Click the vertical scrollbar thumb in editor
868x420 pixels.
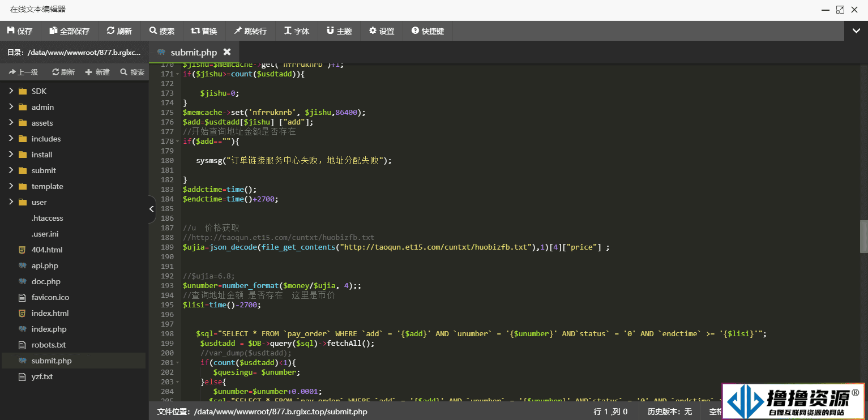coord(863,236)
